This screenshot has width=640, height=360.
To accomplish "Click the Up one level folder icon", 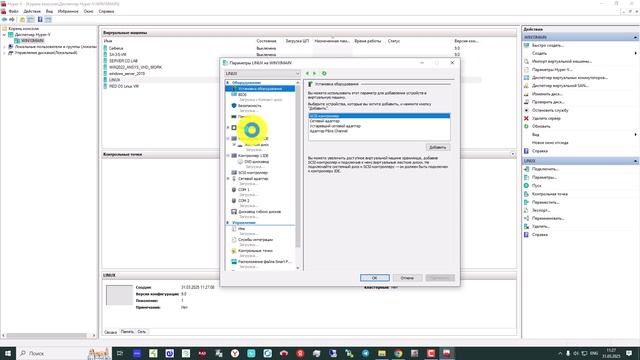I will coord(22,20).
